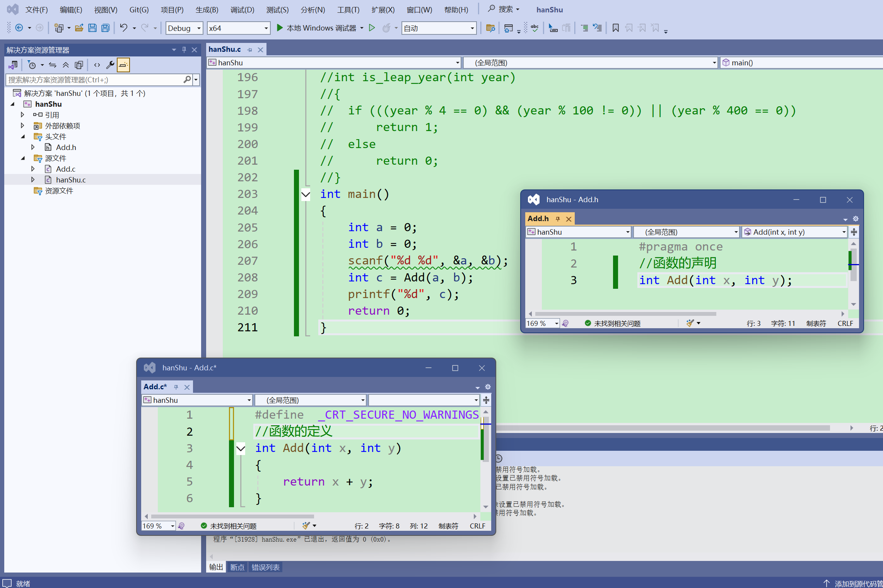The image size is (883, 588).
Task: Open the 文件(F) menu
Action: pos(37,10)
